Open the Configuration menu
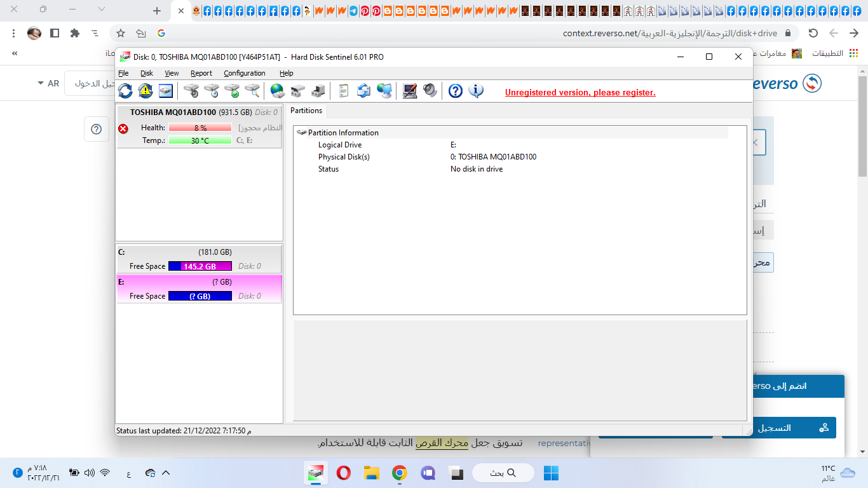Screen dimensions: 868x488 (x=245, y=73)
